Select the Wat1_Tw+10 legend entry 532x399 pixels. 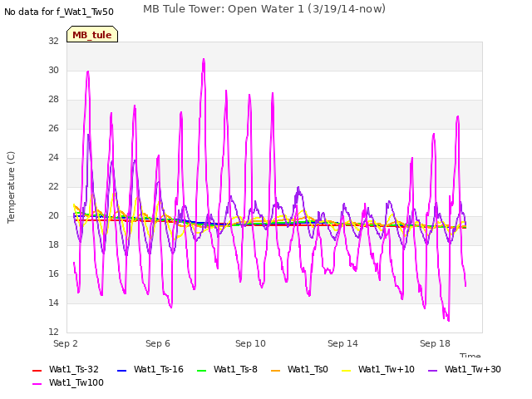pyautogui.click(x=378, y=369)
